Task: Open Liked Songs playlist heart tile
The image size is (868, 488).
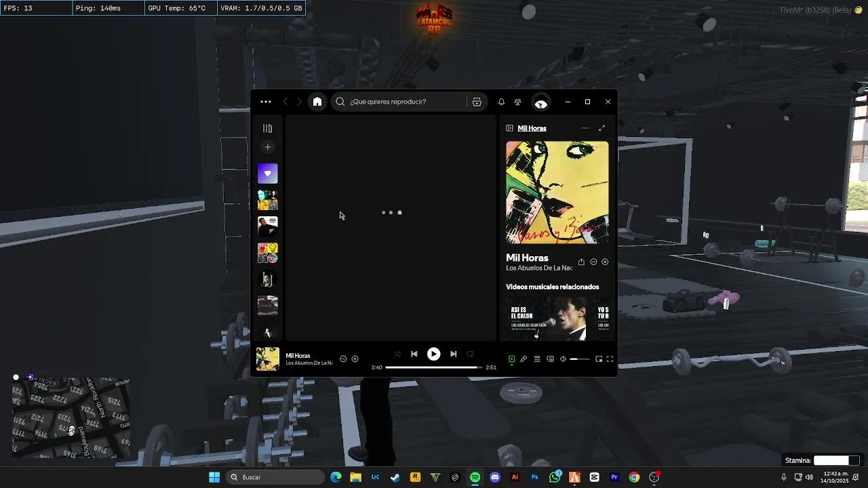Action: (x=267, y=174)
